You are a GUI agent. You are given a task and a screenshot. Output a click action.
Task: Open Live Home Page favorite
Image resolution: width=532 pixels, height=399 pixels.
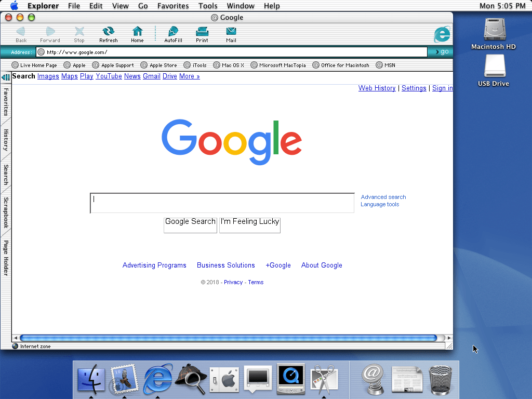[34, 65]
